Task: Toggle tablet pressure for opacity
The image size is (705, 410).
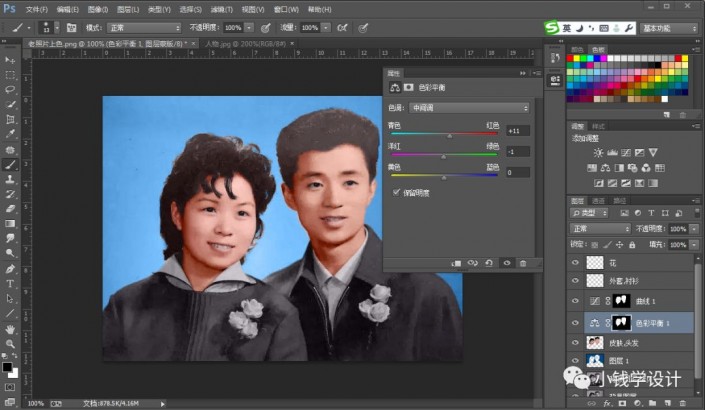Action: tap(266, 28)
